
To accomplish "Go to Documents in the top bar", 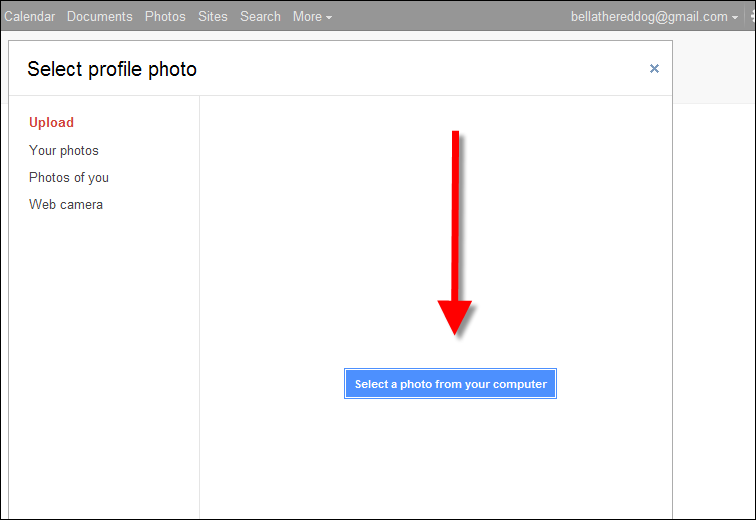I will click(99, 17).
